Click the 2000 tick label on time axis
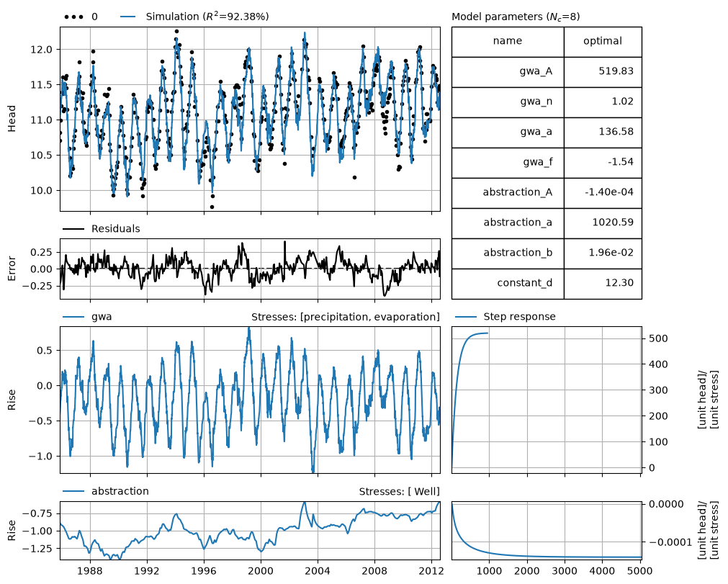 tap(261, 570)
